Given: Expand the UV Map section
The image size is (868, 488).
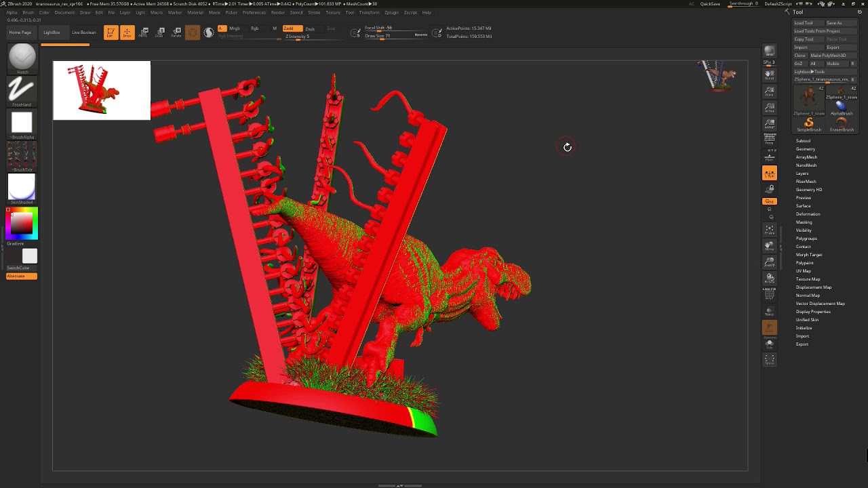Looking at the screenshot, I should coord(804,271).
